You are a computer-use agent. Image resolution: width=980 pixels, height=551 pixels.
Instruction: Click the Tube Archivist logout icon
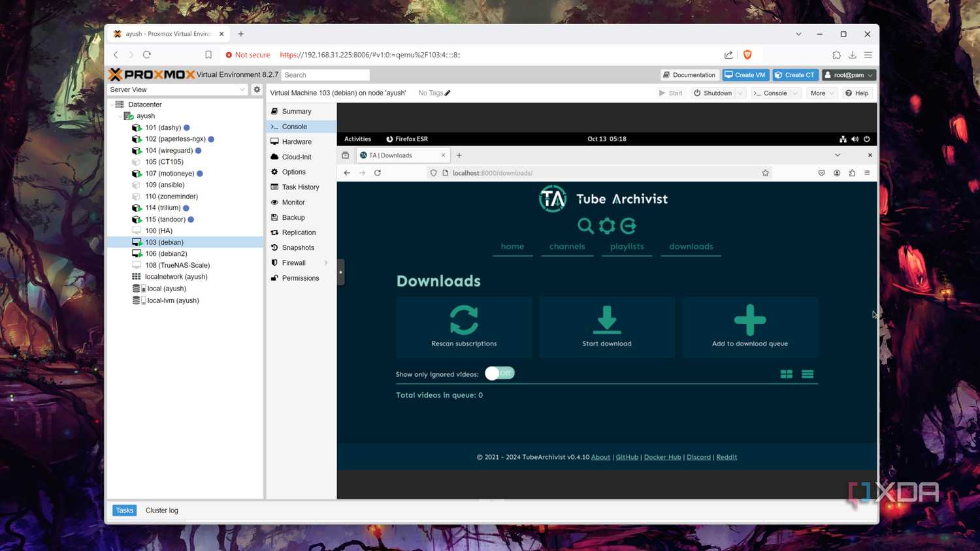pos(629,226)
